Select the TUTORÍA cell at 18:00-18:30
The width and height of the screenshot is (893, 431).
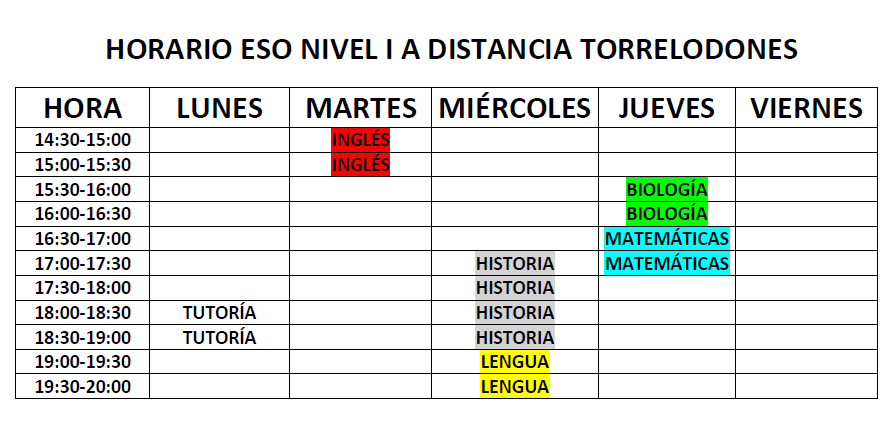coord(219,313)
